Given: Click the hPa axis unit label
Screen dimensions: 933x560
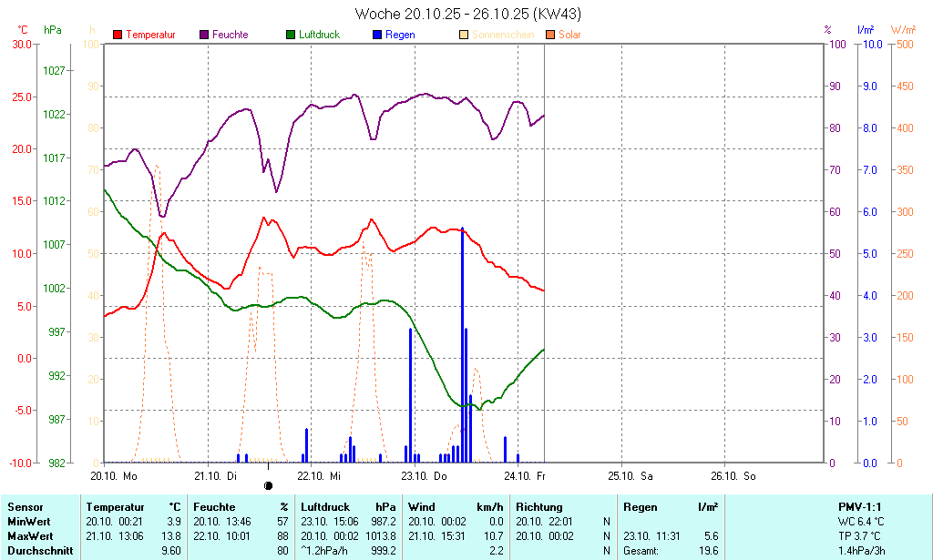Looking at the screenshot, I should click(53, 30).
